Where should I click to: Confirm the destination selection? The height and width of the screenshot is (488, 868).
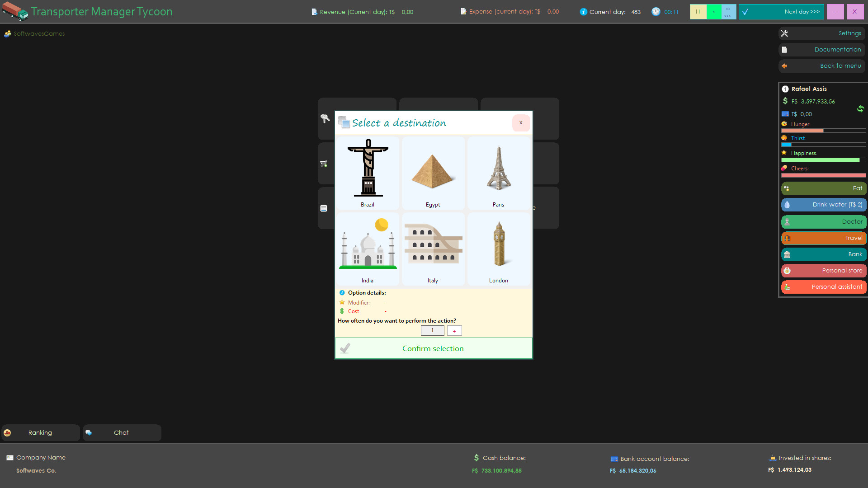point(433,348)
